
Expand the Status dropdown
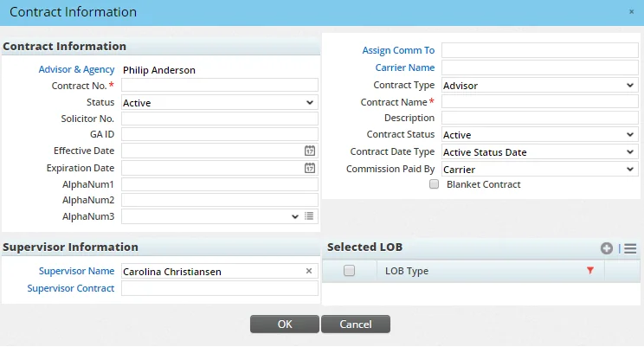coord(220,102)
